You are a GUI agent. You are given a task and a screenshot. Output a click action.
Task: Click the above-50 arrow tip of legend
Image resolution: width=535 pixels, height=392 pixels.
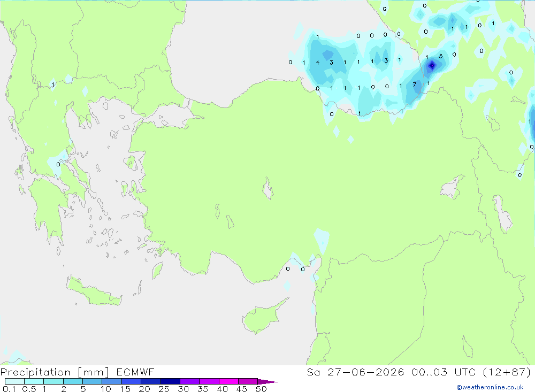267,382
